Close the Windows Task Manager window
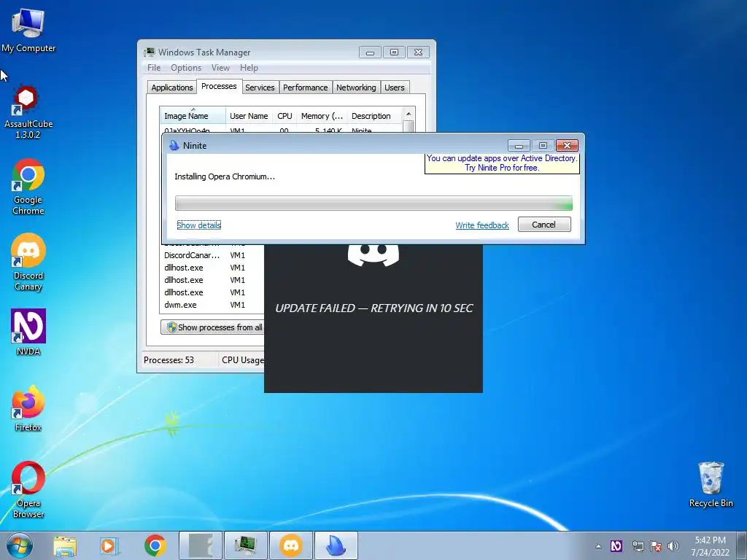The image size is (747, 560). click(418, 52)
